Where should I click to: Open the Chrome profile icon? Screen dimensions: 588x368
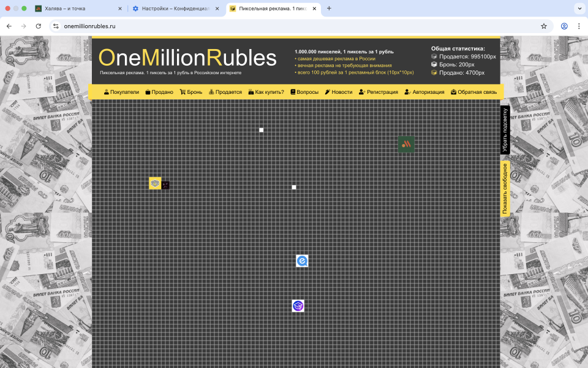tap(564, 26)
